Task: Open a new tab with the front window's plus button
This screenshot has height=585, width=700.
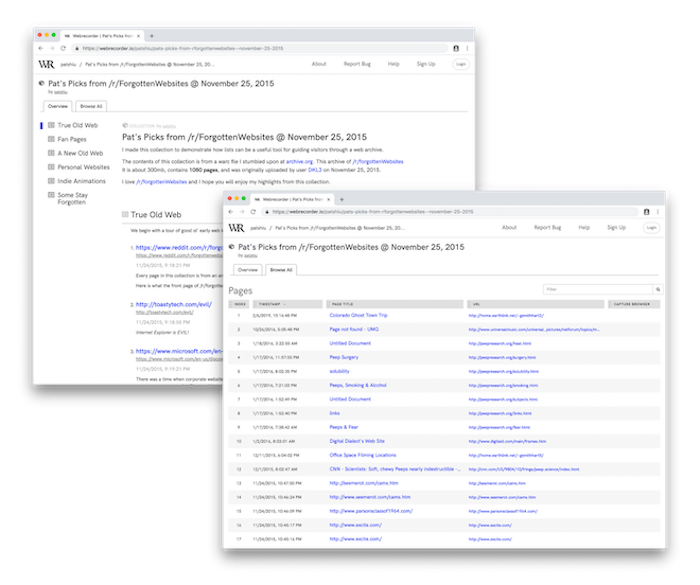Action: pyautogui.click(x=342, y=199)
